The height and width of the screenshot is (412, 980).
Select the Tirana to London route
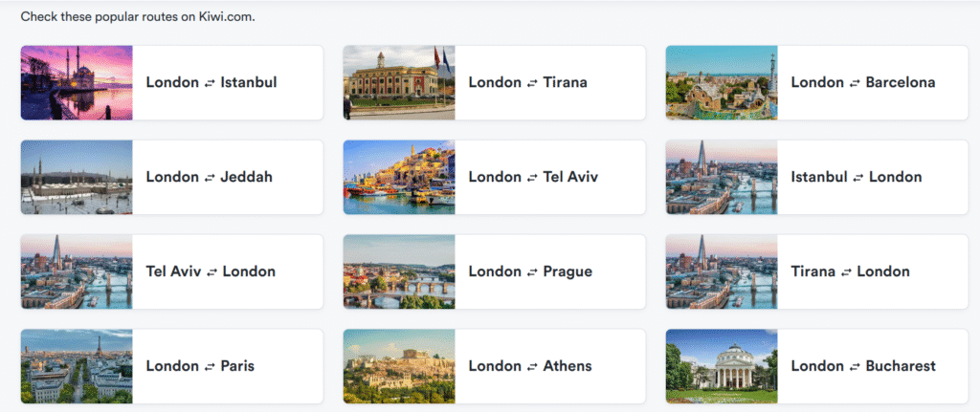(851, 271)
